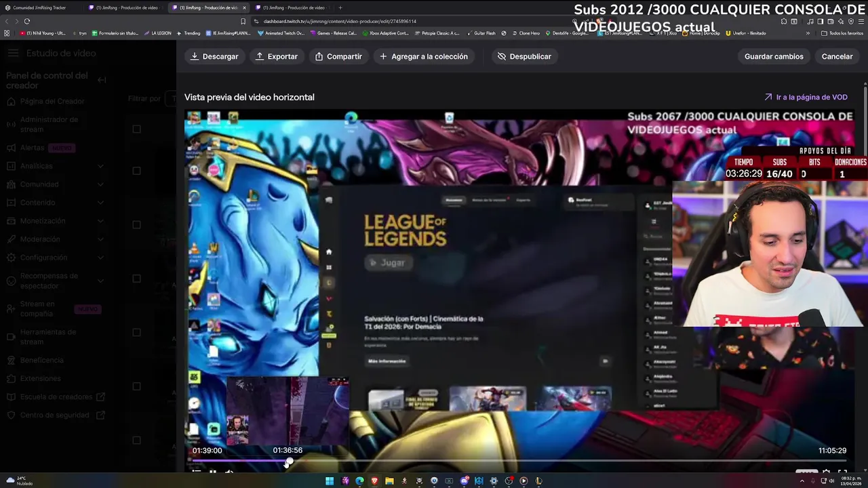Click the Página del Creador home icon
868x488 pixels.
11,101
